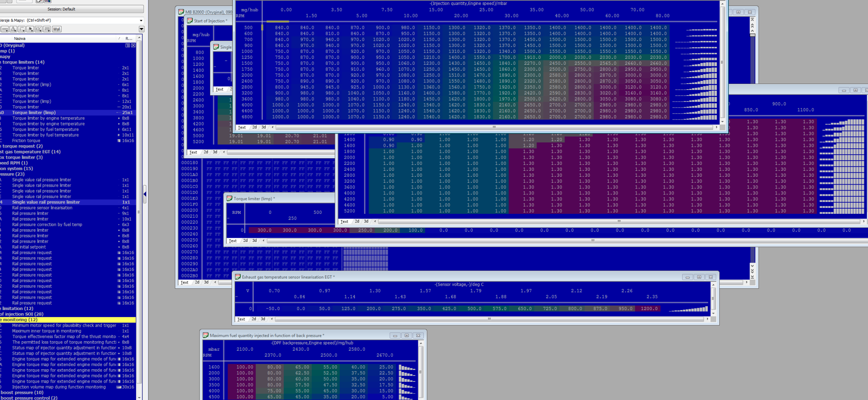
Task: Click horizontal scrollbar thumb in the Exhaust gas window
Action: [x=489, y=319]
